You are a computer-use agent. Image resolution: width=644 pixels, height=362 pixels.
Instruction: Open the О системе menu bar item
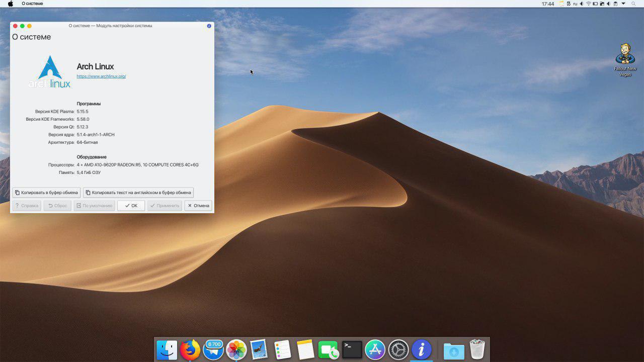tap(32, 4)
